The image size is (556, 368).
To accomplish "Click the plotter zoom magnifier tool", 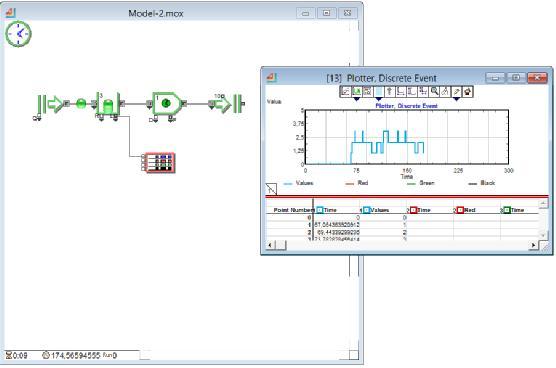I will pos(434,91).
